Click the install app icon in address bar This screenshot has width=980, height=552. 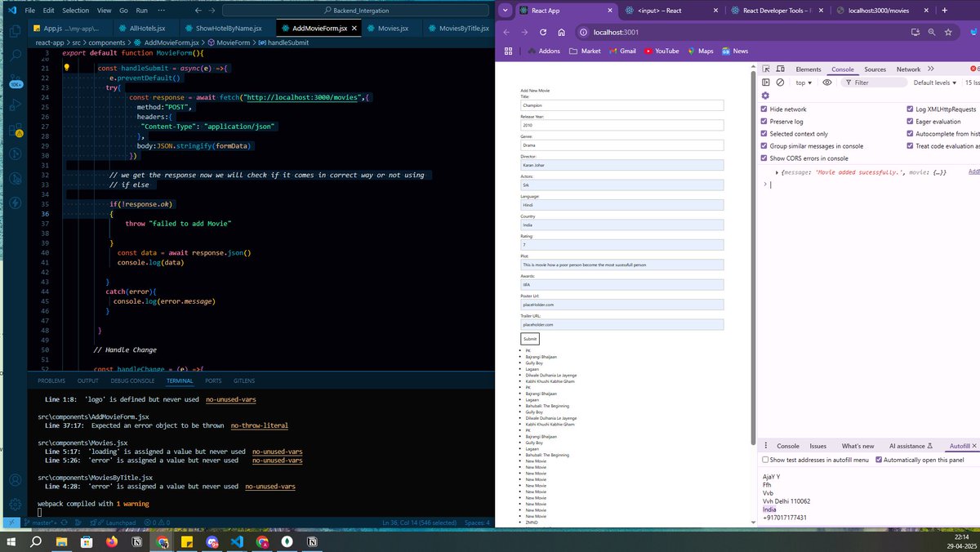[915, 32]
